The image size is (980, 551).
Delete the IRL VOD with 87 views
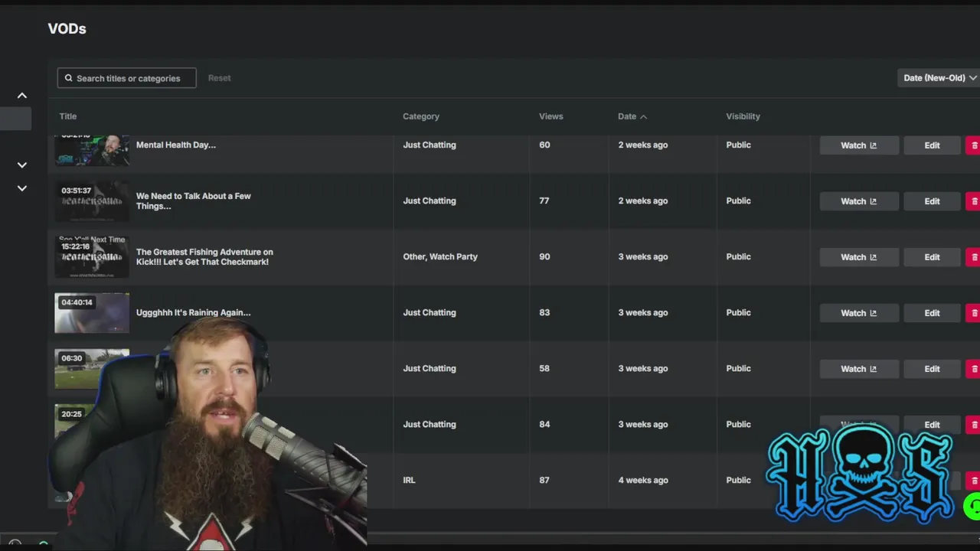click(x=973, y=481)
